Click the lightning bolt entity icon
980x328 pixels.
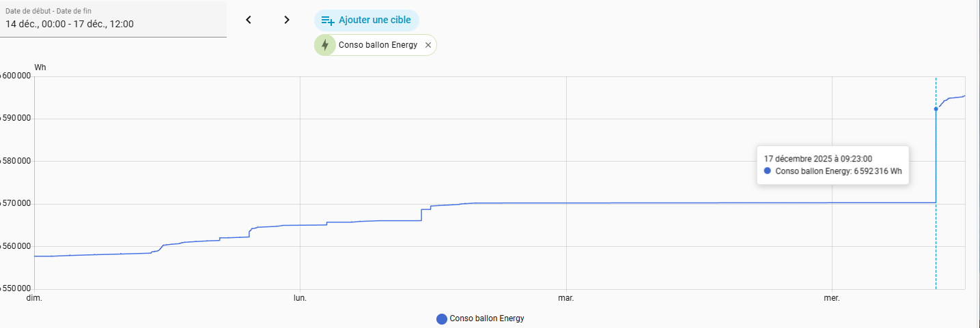pos(324,45)
